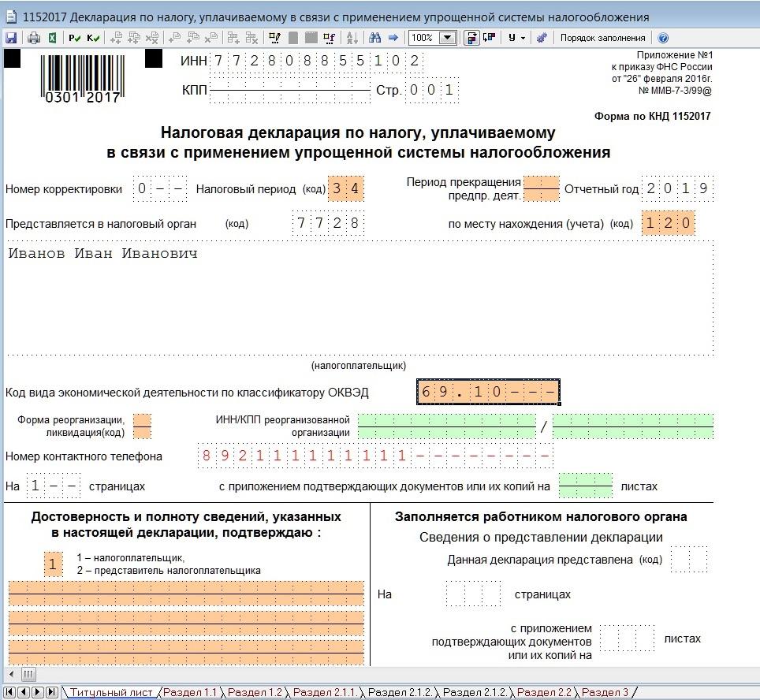Click the 'Порядок заполнения' button
The width and height of the screenshot is (760, 700).
(602, 38)
